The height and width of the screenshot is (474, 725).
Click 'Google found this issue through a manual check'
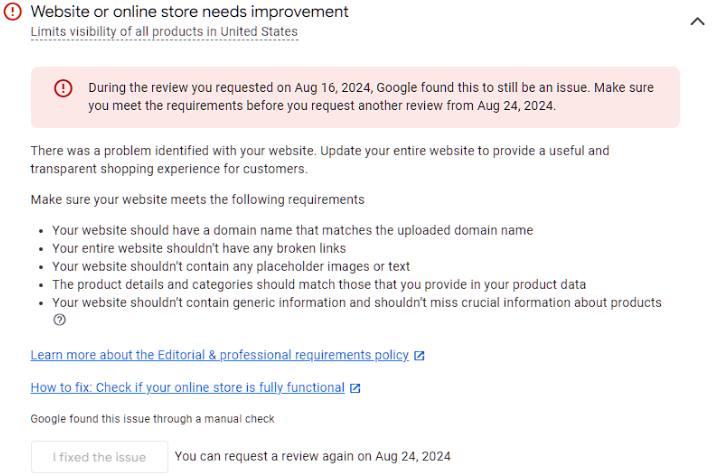click(x=153, y=419)
